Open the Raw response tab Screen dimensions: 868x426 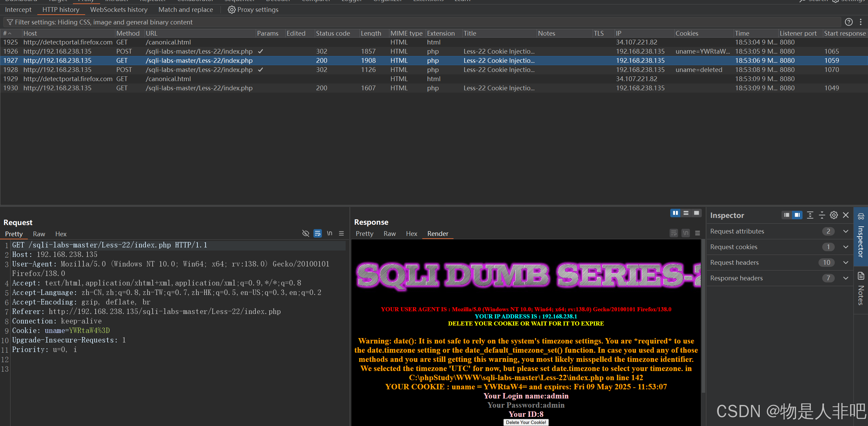coord(389,234)
